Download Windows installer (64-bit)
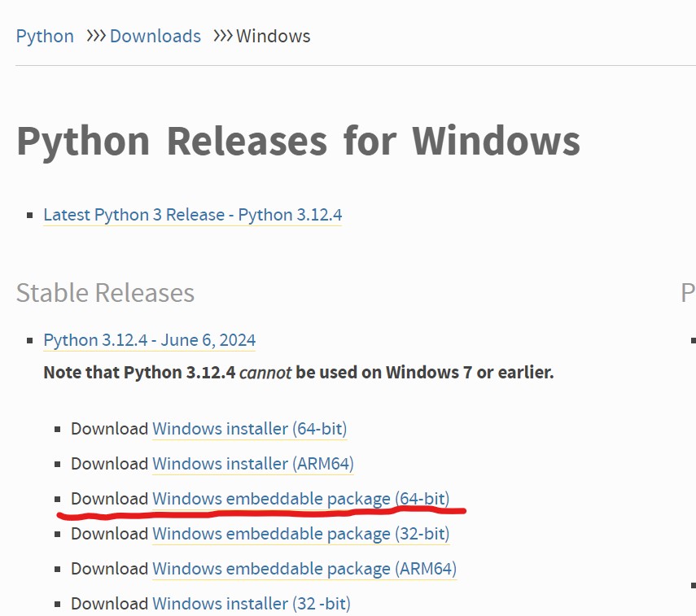696x616 pixels. (249, 429)
